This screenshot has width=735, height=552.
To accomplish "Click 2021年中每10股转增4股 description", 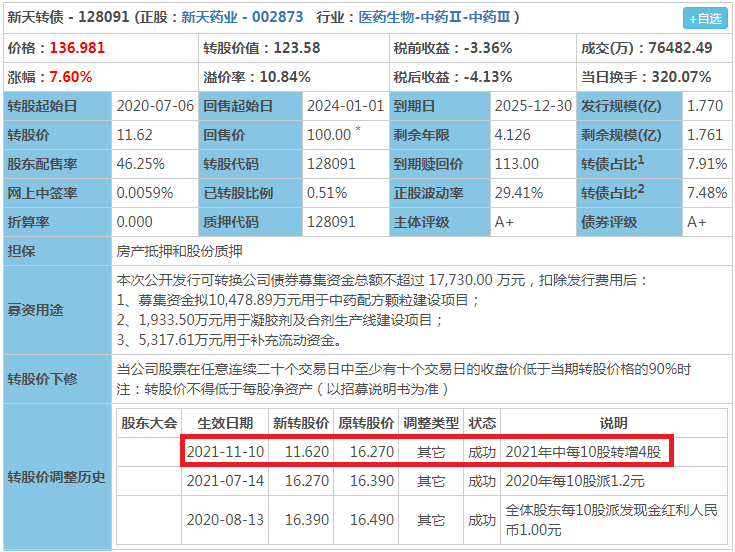I will click(x=583, y=452).
